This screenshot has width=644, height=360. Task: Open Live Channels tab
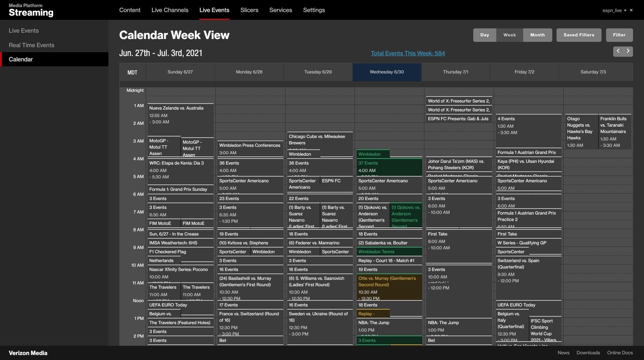pyautogui.click(x=170, y=10)
